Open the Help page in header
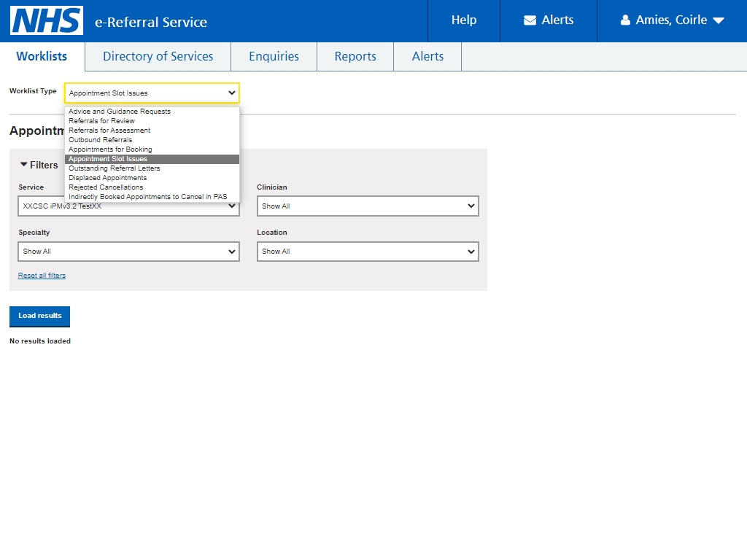The height and width of the screenshot is (560, 747). click(463, 20)
